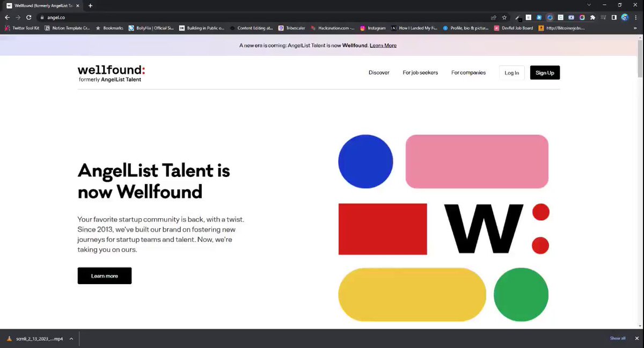Reload the page with the refresh icon

pos(28,17)
